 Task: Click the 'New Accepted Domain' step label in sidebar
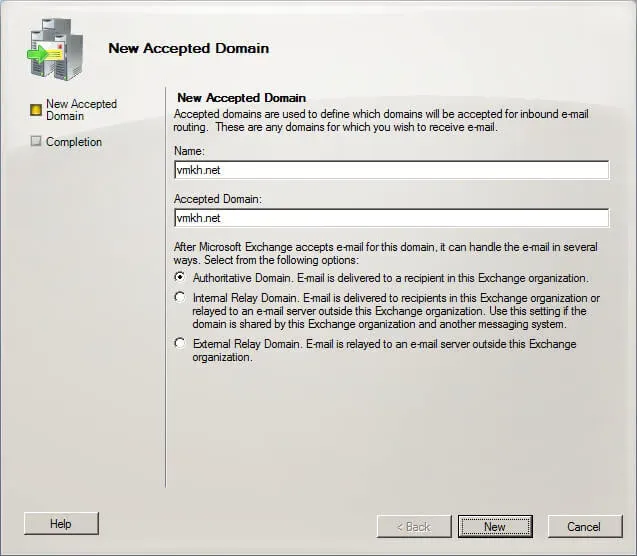point(81,110)
